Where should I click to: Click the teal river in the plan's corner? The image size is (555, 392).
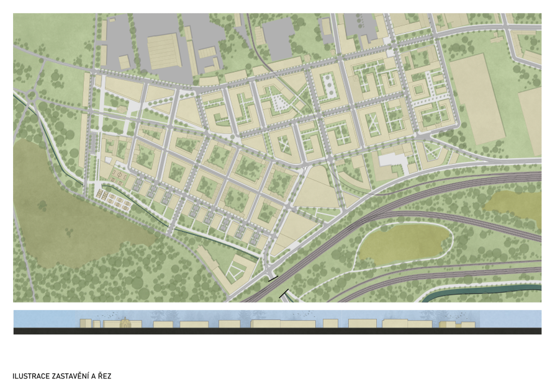click(x=481, y=293)
